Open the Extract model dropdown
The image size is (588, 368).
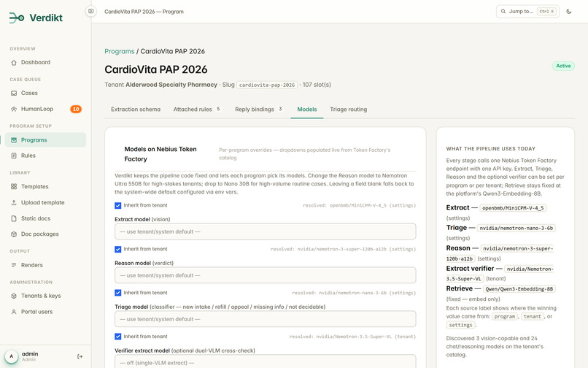(265, 231)
